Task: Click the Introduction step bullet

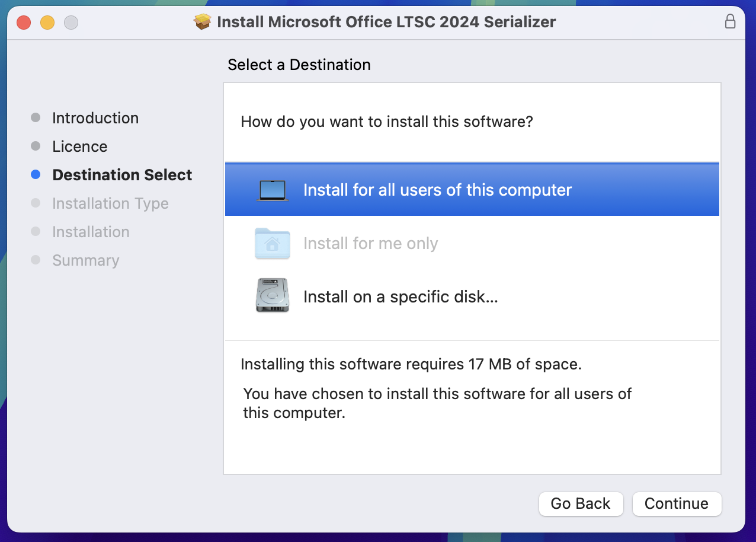Action: tap(36, 118)
